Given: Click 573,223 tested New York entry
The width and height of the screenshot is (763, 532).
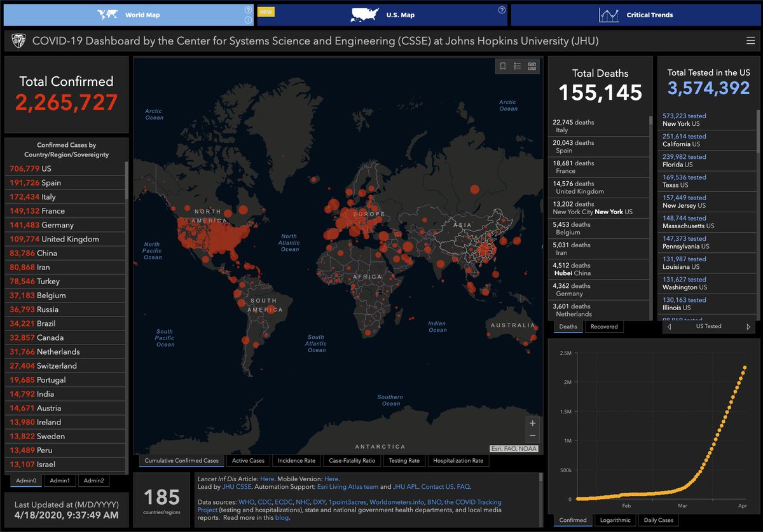Looking at the screenshot, I should pyautogui.click(x=706, y=119).
